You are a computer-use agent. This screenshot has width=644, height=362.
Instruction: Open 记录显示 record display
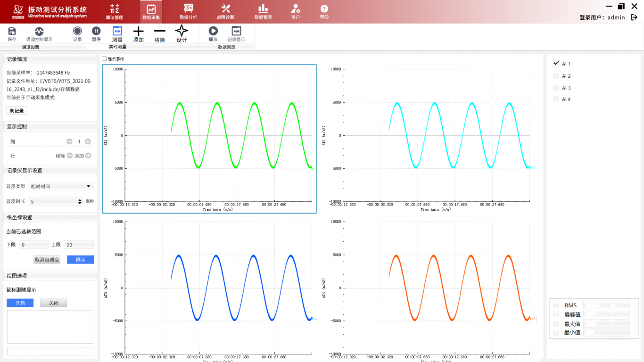pyautogui.click(x=236, y=34)
